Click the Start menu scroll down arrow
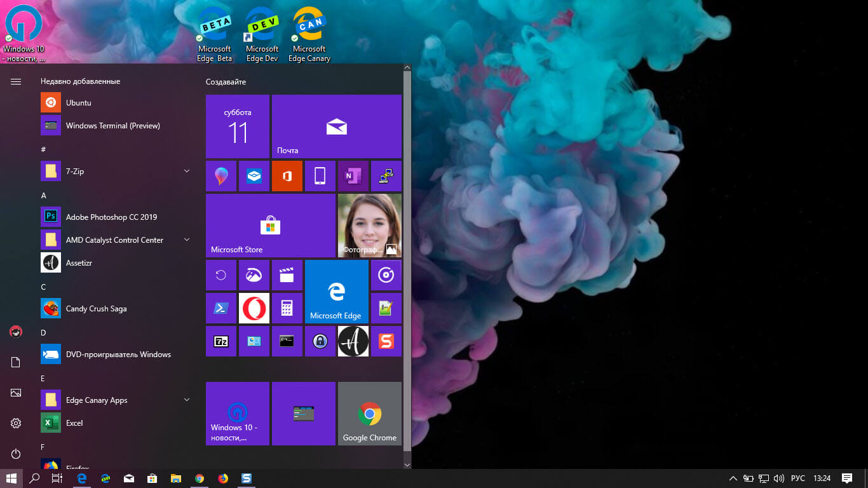The image size is (868, 488). [x=407, y=464]
